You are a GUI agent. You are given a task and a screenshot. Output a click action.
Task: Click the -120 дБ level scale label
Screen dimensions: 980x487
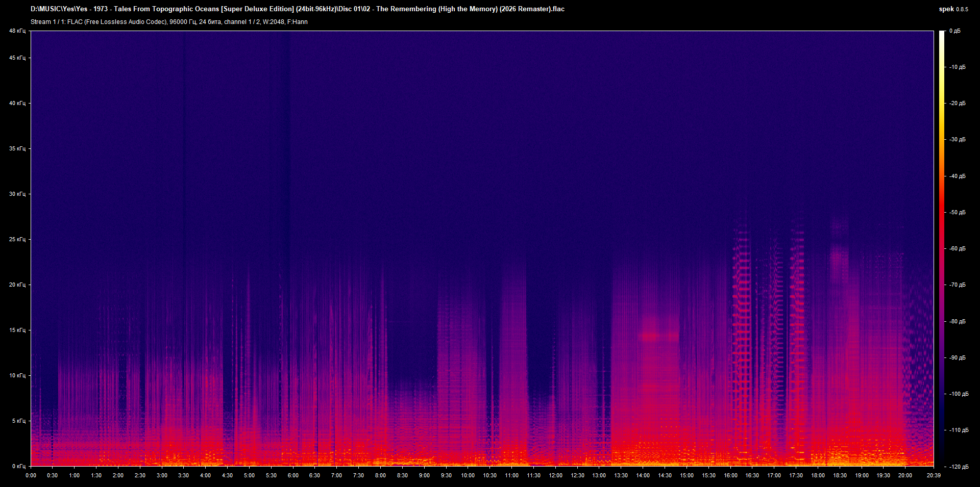point(959,467)
